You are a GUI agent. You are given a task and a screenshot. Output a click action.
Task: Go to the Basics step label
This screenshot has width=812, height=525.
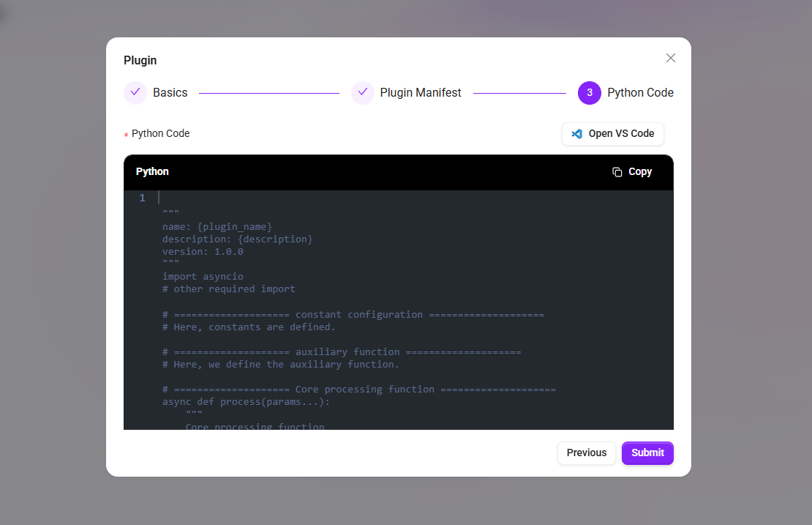pos(170,93)
